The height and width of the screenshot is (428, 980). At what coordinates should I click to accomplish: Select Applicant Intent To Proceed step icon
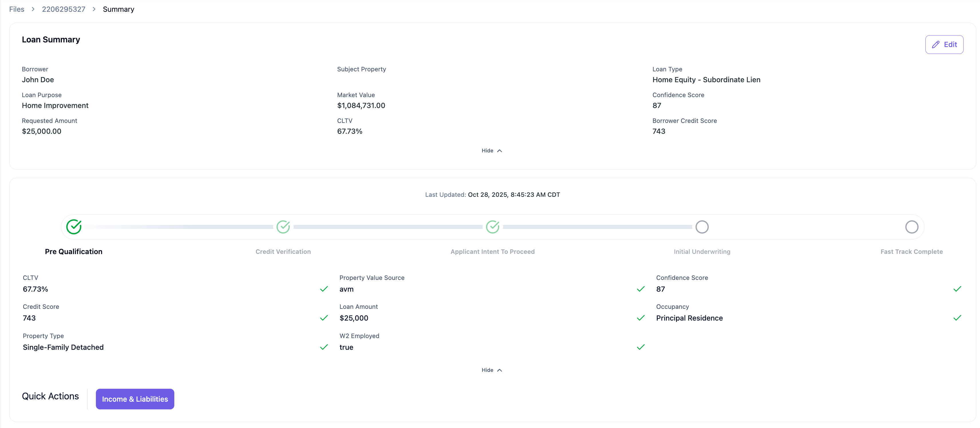click(x=492, y=227)
